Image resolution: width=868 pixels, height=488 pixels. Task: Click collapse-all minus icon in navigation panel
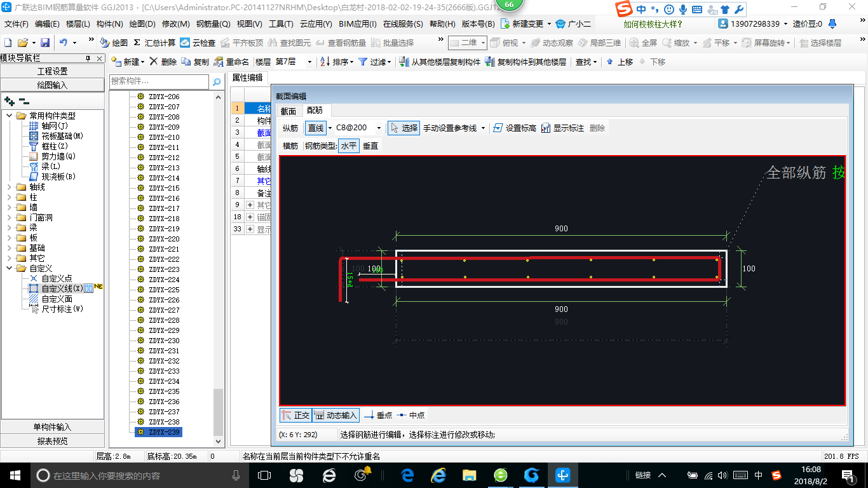(24, 101)
